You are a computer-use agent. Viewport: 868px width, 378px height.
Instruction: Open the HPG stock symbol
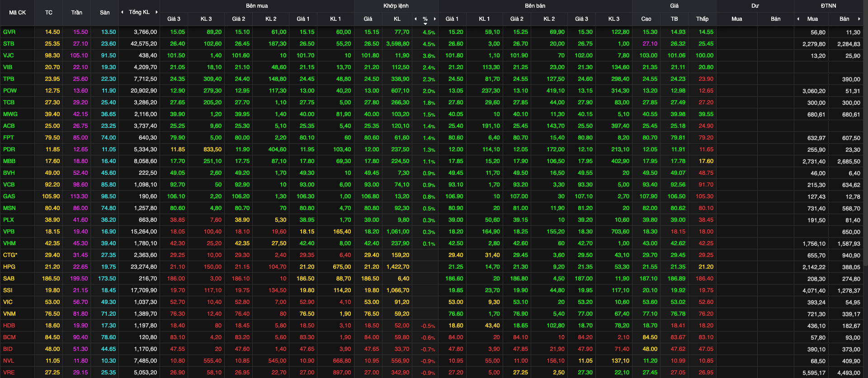[9, 267]
